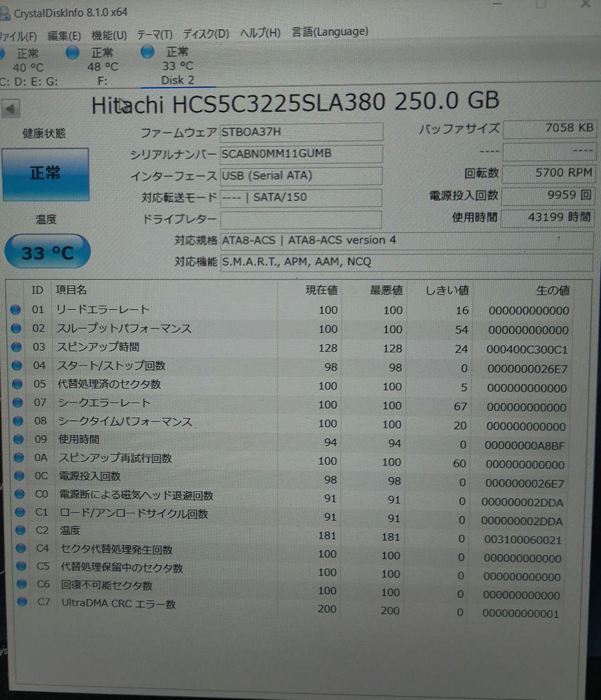Click the status dot for row C2 温度
The height and width of the screenshot is (700, 601).
click(x=21, y=530)
